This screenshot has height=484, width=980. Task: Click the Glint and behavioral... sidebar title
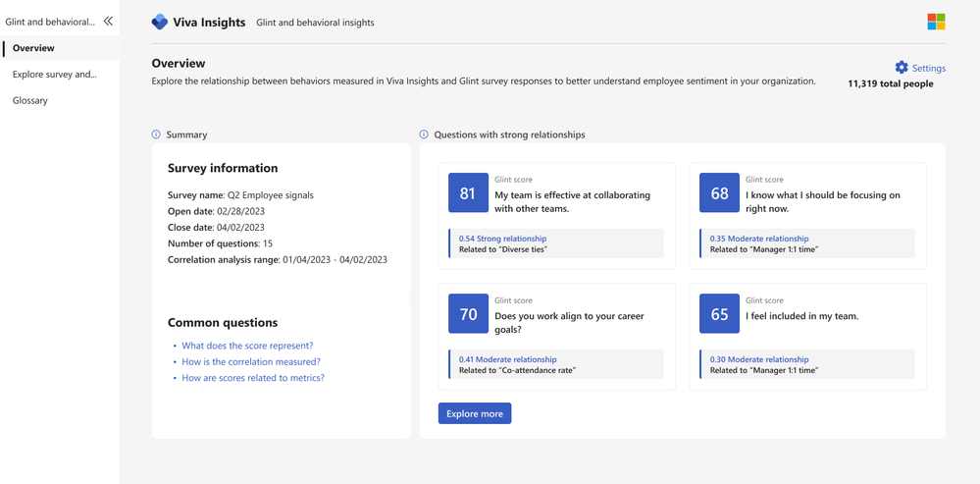click(50, 22)
